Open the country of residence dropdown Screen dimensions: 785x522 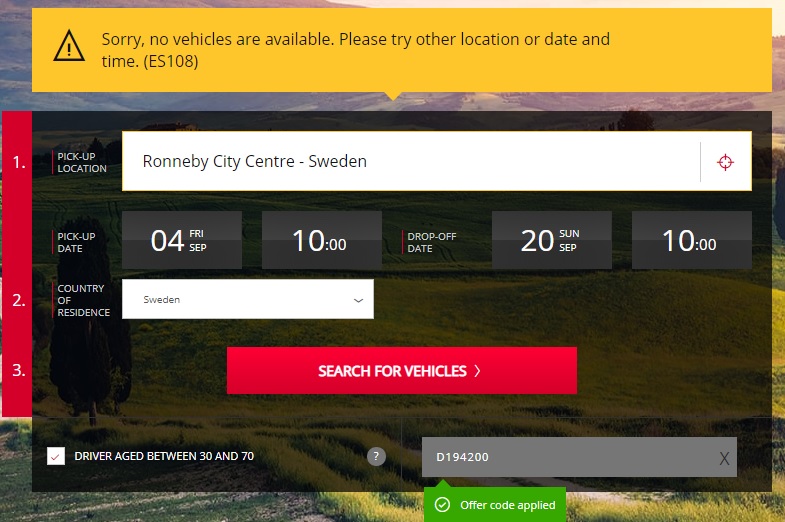click(248, 299)
